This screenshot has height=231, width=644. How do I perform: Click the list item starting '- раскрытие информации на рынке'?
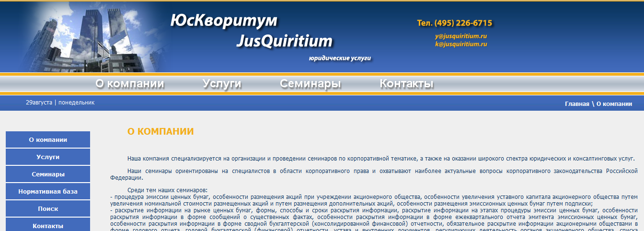[x=374, y=219]
